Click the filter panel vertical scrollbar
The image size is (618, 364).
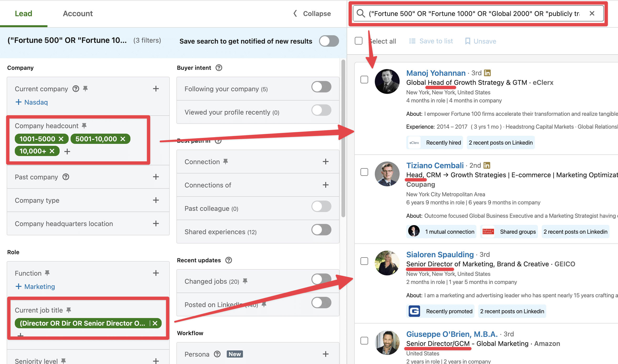coord(343,139)
